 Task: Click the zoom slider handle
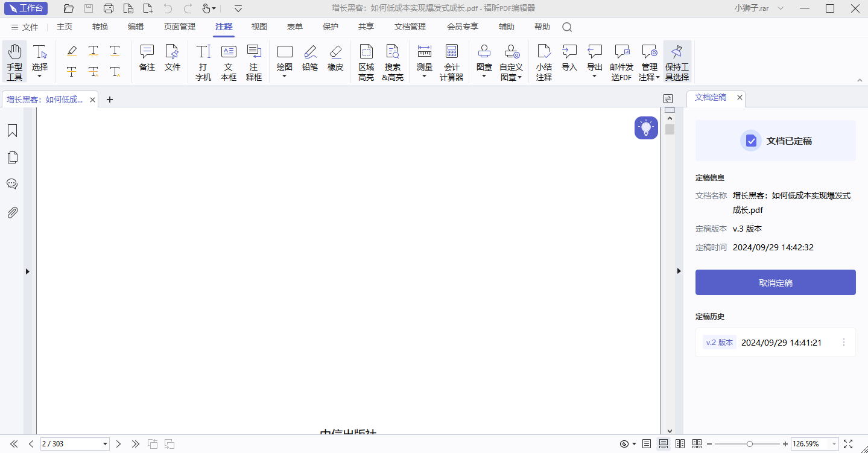pyautogui.click(x=749, y=444)
